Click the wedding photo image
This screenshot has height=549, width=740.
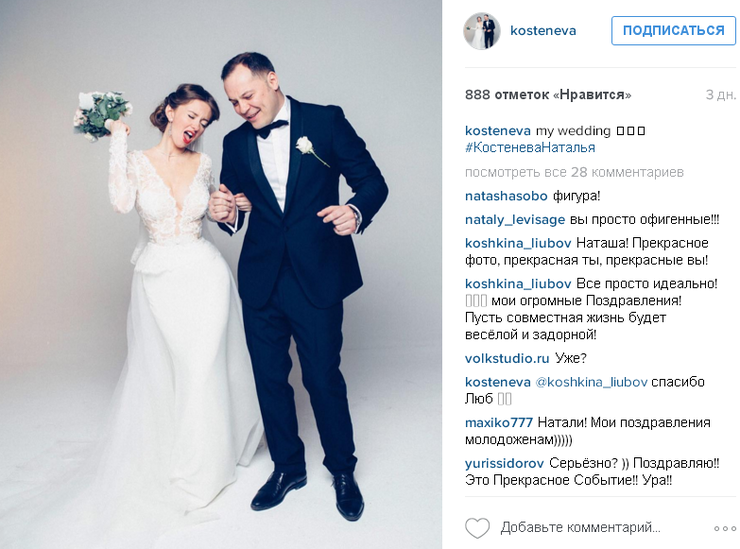[x=221, y=274]
